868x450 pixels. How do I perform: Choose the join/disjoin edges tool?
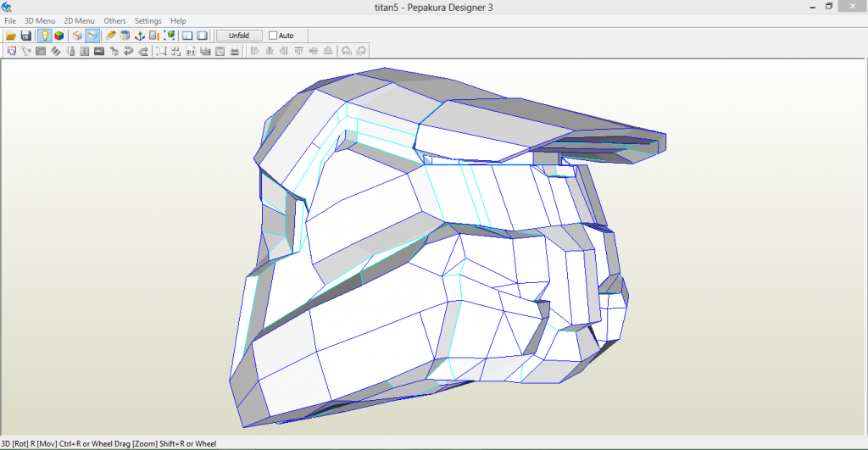(x=26, y=51)
